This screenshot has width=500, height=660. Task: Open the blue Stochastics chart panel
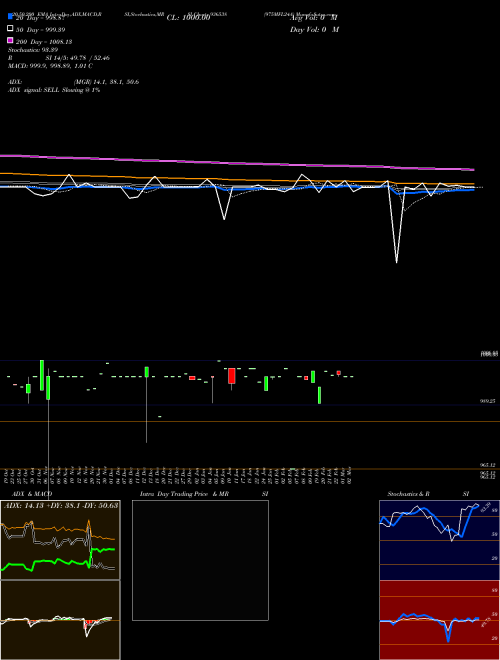point(439,540)
